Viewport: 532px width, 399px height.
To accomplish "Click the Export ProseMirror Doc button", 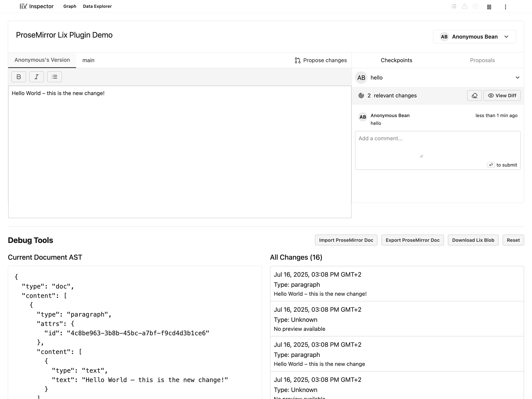I will pyautogui.click(x=412, y=240).
